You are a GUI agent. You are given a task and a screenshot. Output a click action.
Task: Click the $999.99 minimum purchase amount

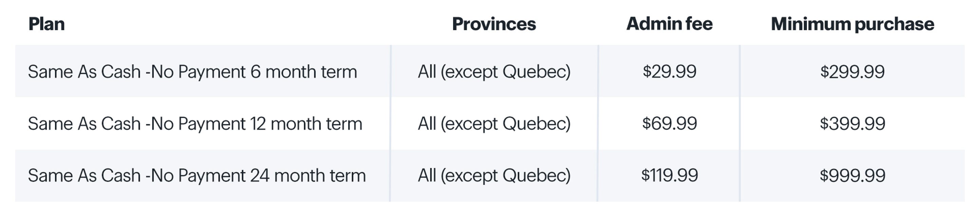pos(852,175)
